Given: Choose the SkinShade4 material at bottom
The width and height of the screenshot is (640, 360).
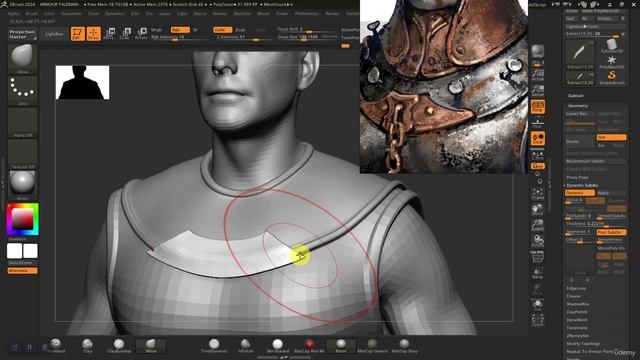Looking at the screenshot, I should 278,345.
